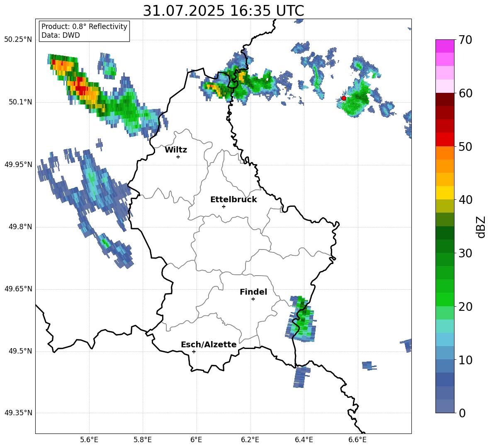
Task: Click the 0 colorbar tick label
Action: coord(462,413)
